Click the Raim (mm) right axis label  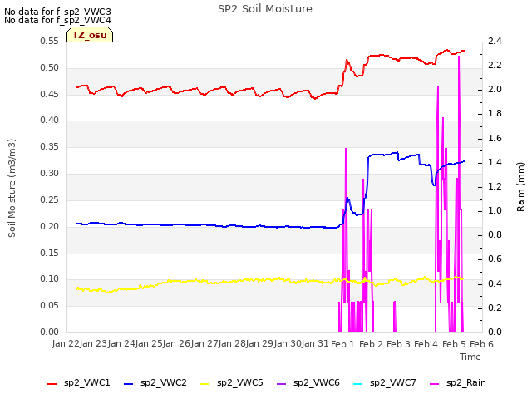click(x=520, y=187)
